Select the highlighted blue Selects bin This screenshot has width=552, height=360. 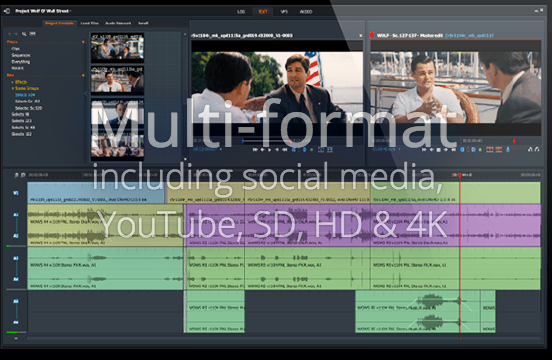[x=25, y=95]
